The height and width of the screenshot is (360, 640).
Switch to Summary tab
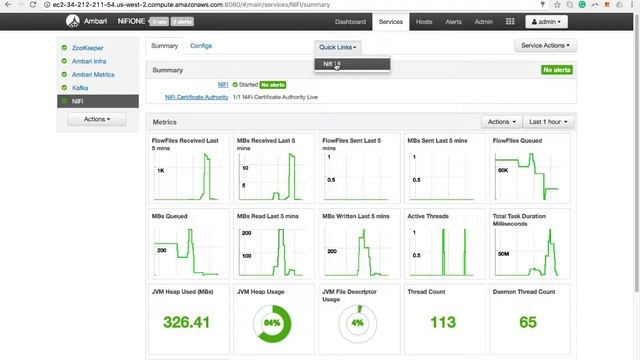pos(164,46)
